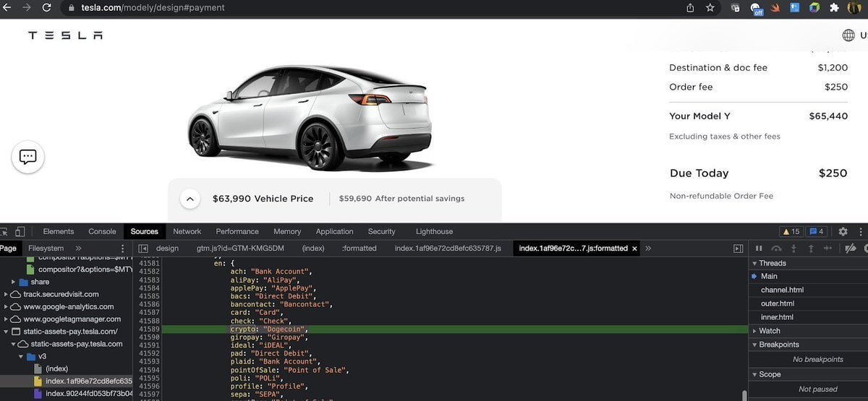Click the Tesla logo

[65, 35]
